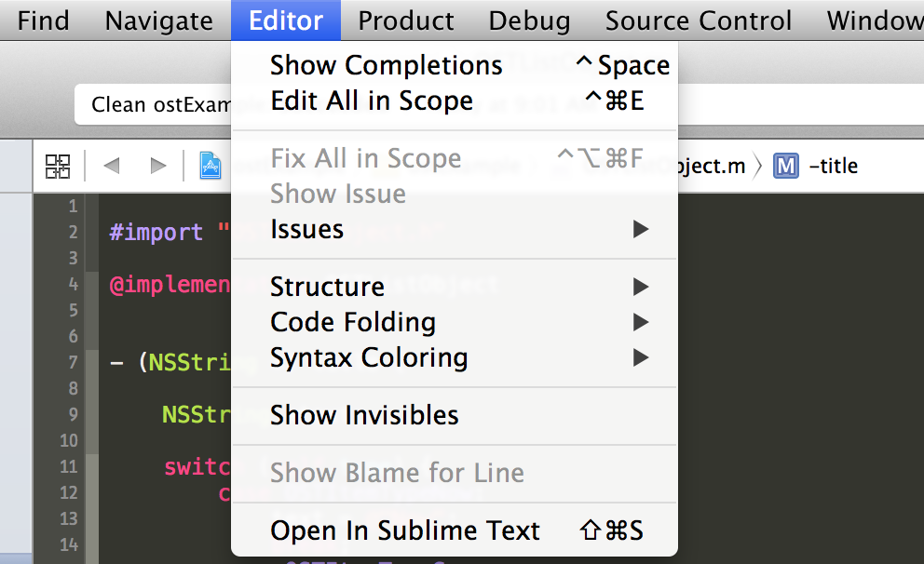
Task: Click the @implementation keyword in code
Action: tap(170, 285)
